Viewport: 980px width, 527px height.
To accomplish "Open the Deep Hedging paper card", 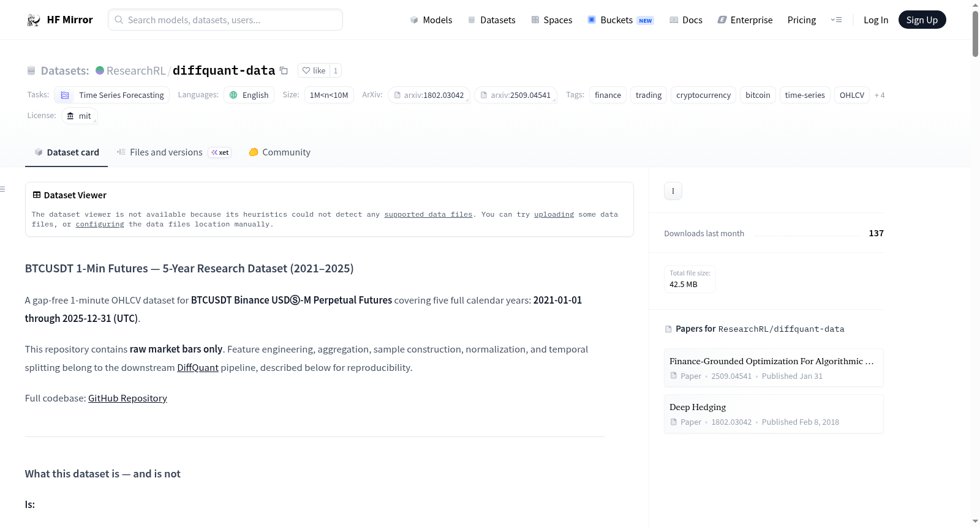I will tap(774, 414).
